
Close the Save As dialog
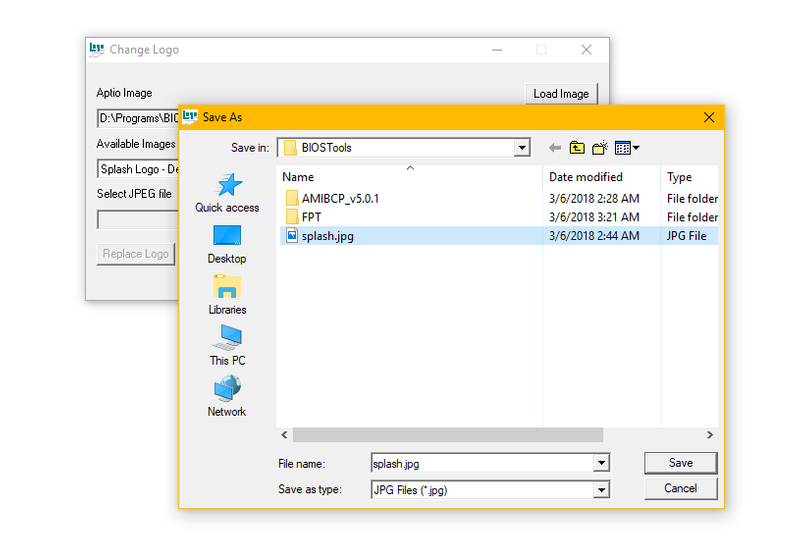[709, 117]
